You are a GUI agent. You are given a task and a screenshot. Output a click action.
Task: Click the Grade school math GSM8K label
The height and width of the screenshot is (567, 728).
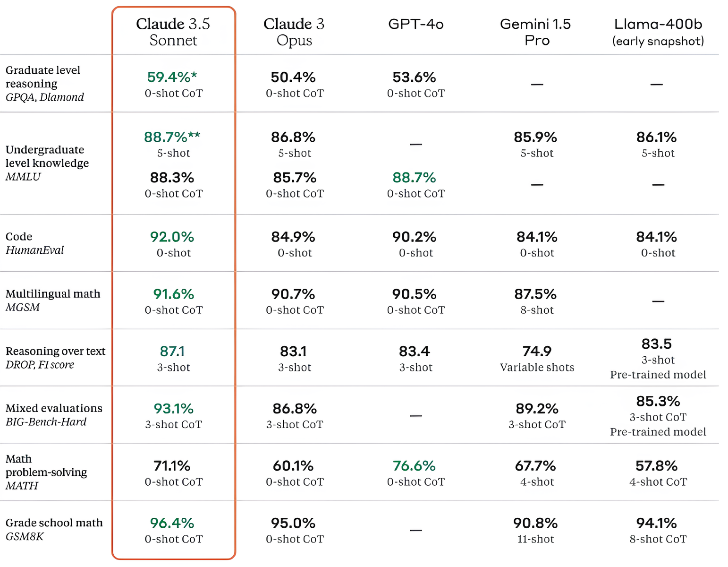54,529
